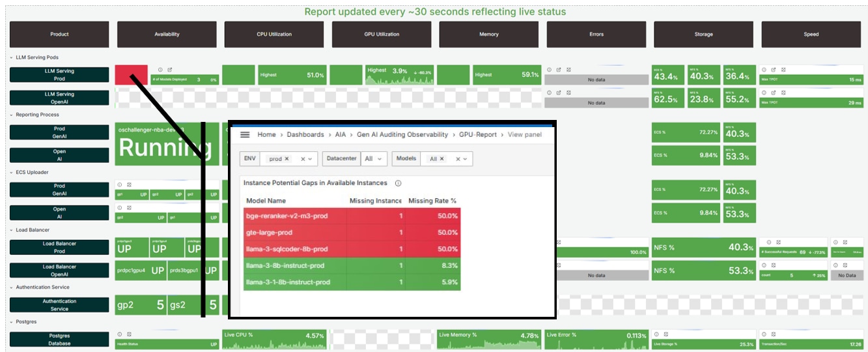Screen dimensions: 868x352
Task: Go to Home in the breadcrumb
Action: (x=266, y=134)
